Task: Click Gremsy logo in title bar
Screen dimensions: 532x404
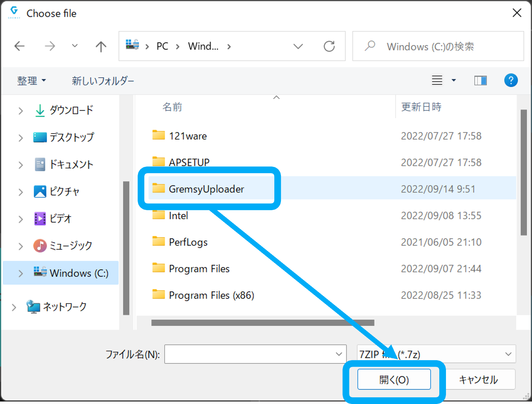Action: pos(14,12)
